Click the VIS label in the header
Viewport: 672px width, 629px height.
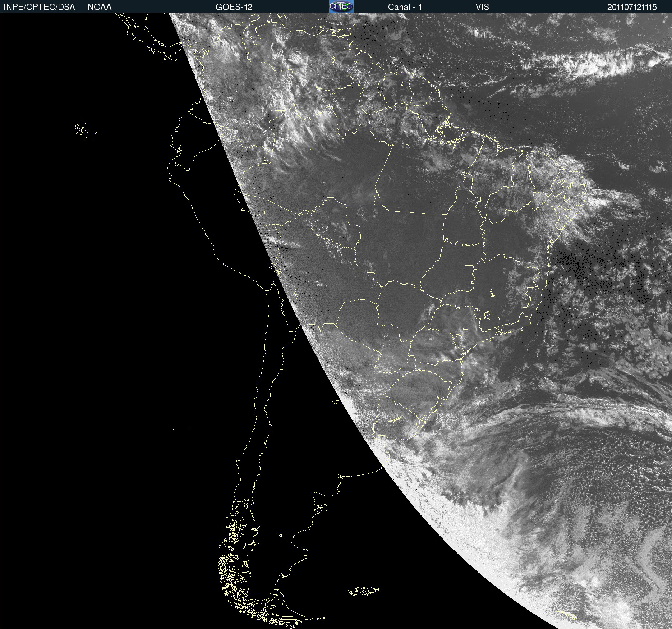[x=482, y=7]
